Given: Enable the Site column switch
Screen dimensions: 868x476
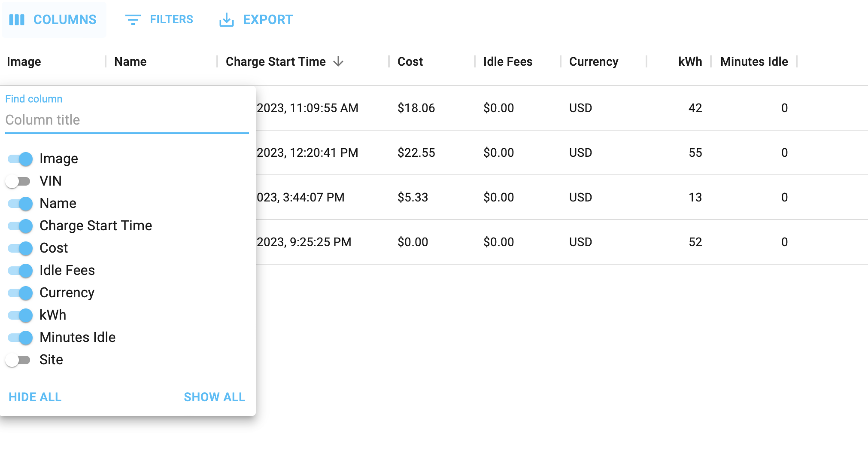Looking at the screenshot, I should 18,360.
